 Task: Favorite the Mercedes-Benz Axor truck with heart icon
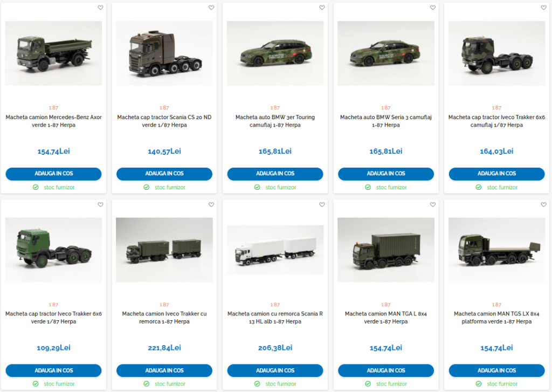click(100, 8)
